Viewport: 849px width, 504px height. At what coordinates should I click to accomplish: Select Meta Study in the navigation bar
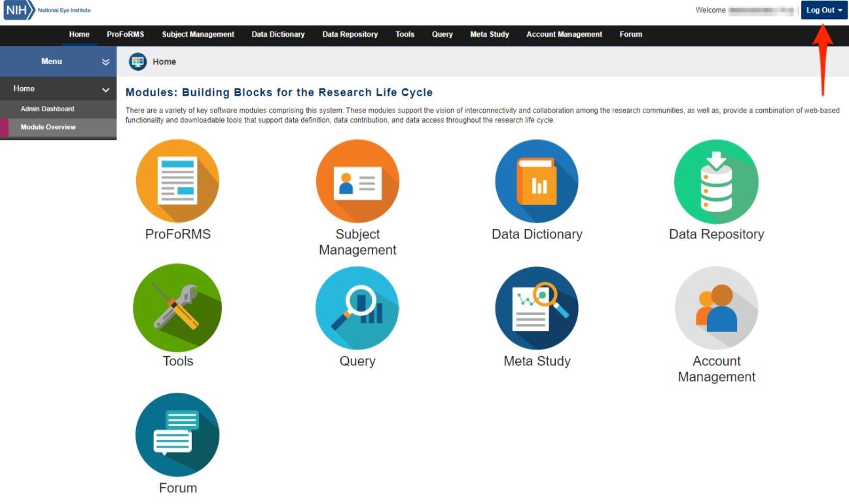[x=489, y=35]
